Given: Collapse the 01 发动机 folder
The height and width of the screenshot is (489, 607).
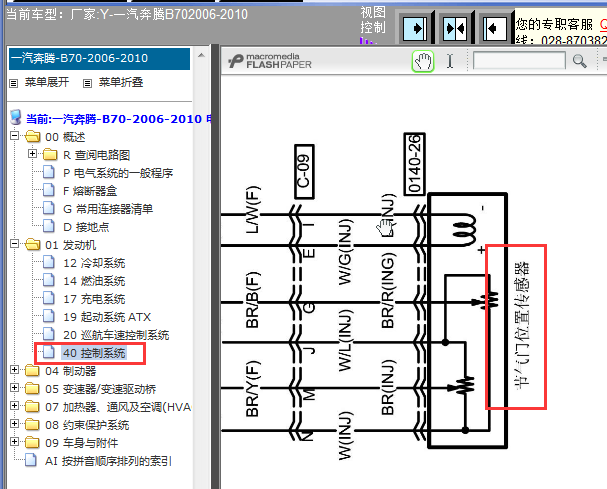Looking at the screenshot, I should (x=14, y=244).
